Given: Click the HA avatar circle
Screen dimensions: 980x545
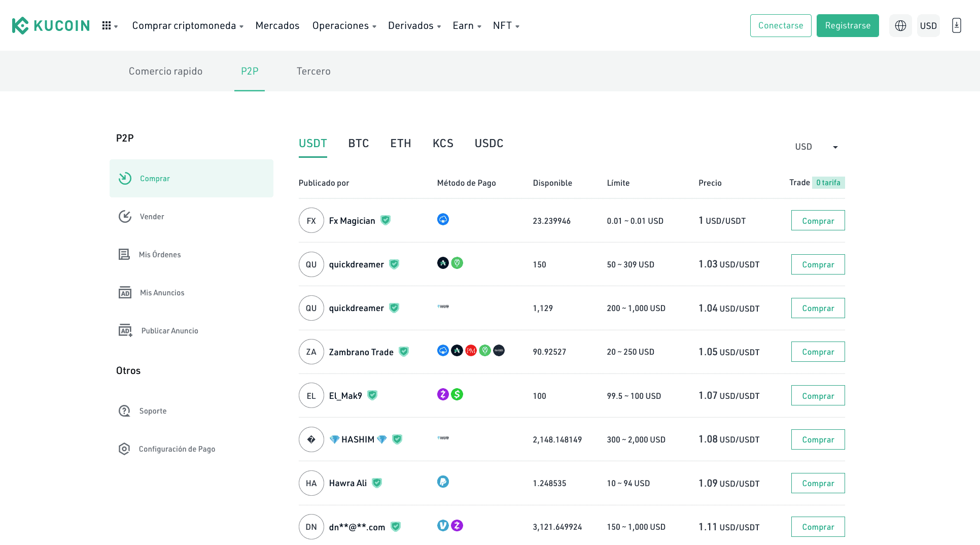Looking at the screenshot, I should pos(311,483).
